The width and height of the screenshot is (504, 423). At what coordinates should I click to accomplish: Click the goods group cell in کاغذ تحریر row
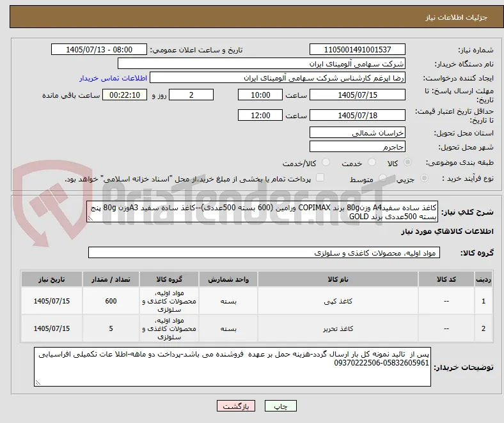point(169,328)
